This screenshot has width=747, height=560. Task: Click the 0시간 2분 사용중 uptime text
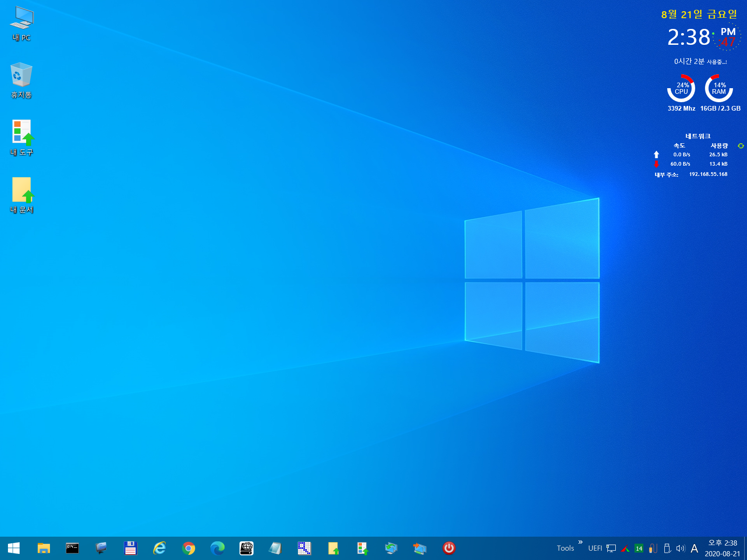700,62
